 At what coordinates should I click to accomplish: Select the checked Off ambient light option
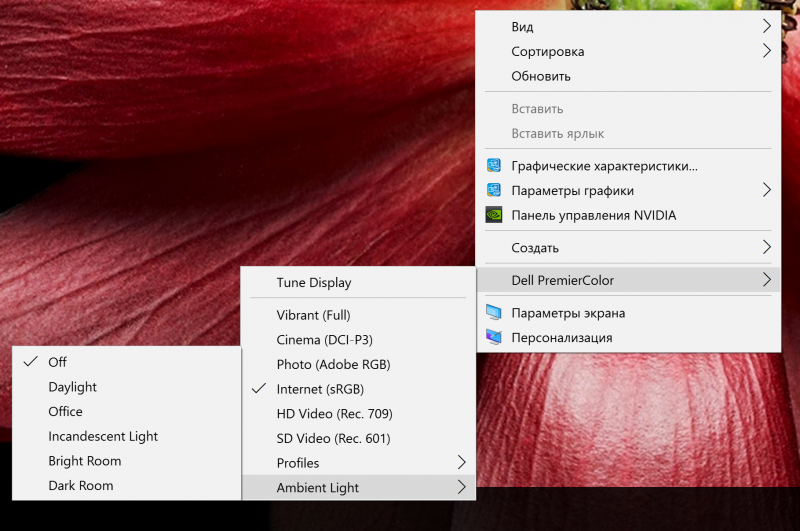tap(127, 362)
